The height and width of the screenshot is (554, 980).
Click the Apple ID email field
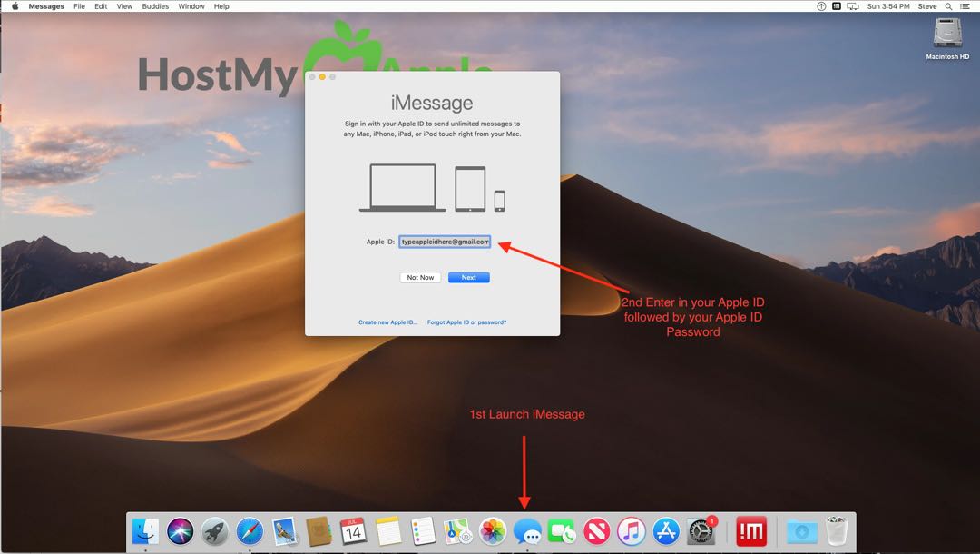445,242
